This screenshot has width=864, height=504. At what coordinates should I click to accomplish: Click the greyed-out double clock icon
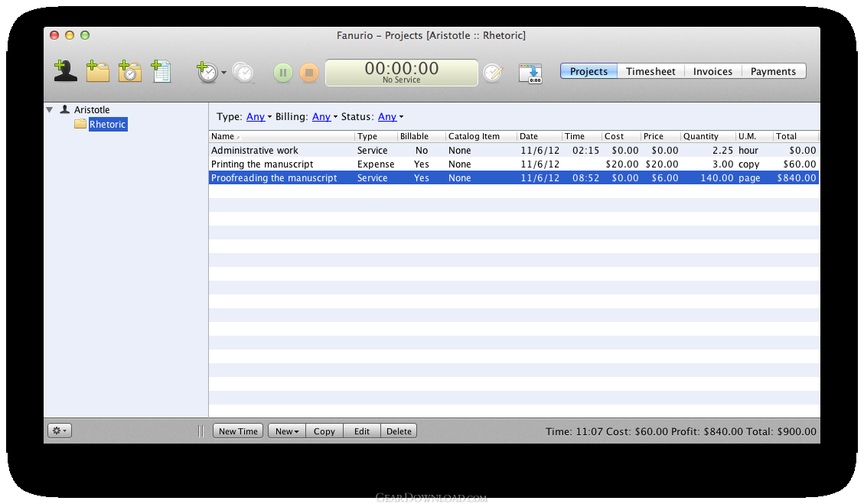(243, 73)
